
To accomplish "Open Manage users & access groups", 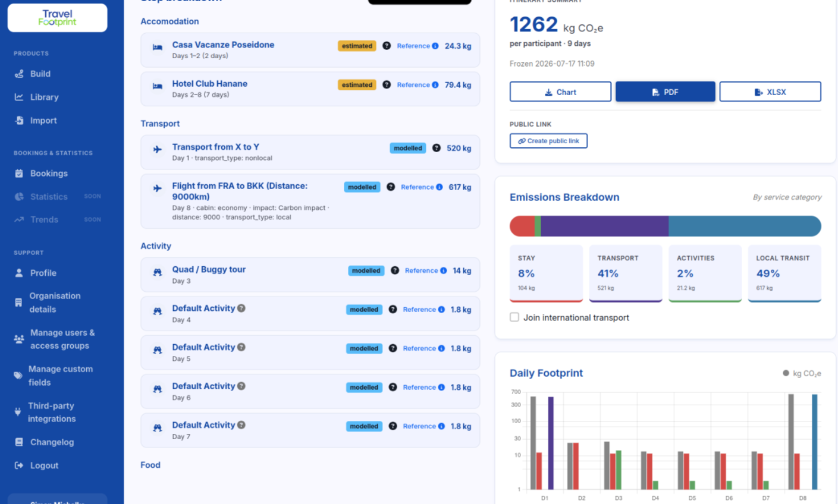I will [x=62, y=339].
